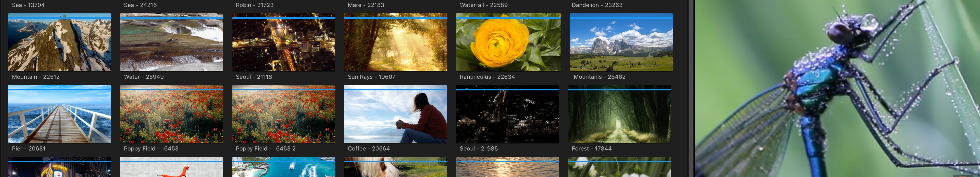Click the Forest - 17844 clip thumbnail
980x177 pixels.
619,114
